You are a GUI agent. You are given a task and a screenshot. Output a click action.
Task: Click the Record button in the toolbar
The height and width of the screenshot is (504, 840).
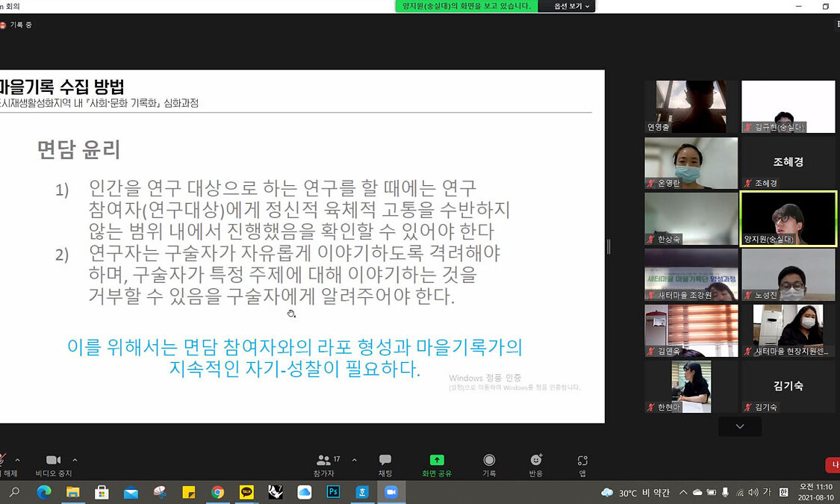(489, 464)
